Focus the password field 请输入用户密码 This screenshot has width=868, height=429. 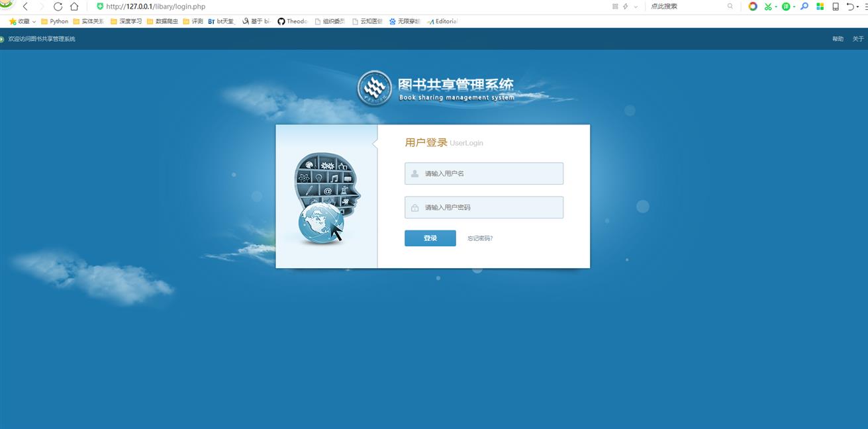[484, 207]
